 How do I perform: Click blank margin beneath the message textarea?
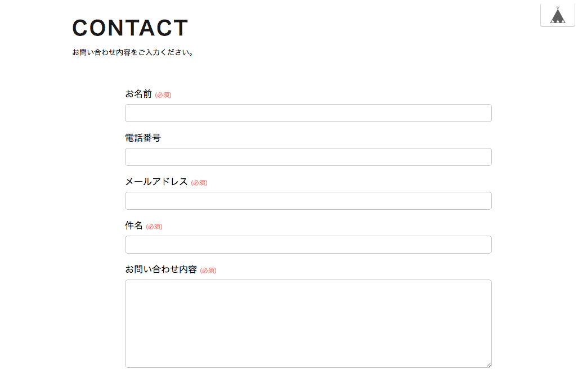point(308,380)
